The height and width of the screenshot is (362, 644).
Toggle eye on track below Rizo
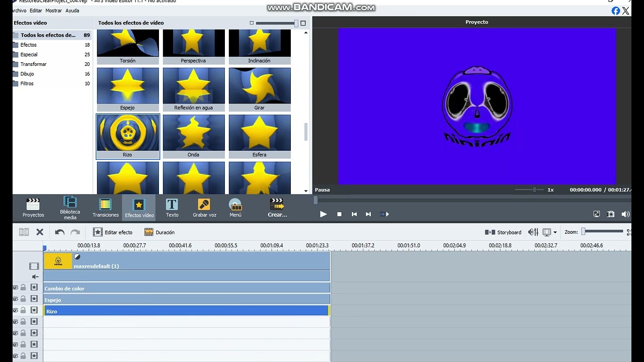pos(15,322)
